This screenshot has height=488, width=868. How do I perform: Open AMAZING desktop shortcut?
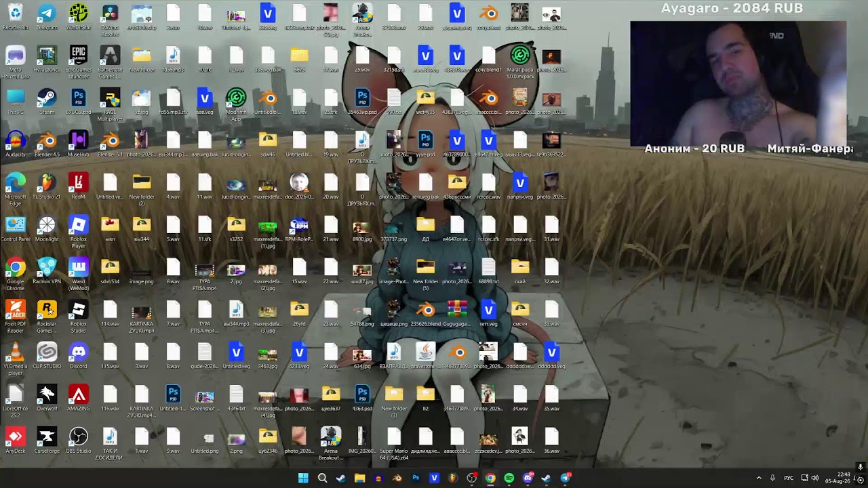coord(78,399)
